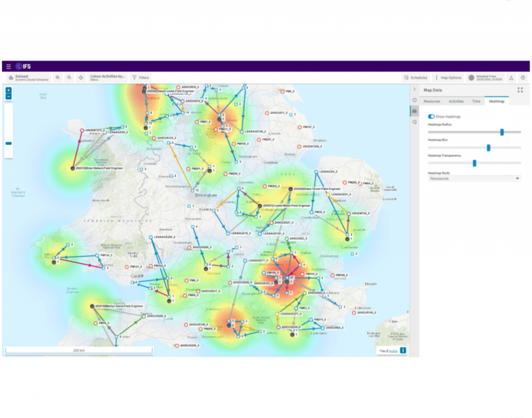
Task: Open the Dataset selector in the toolbar
Action: [28, 77]
